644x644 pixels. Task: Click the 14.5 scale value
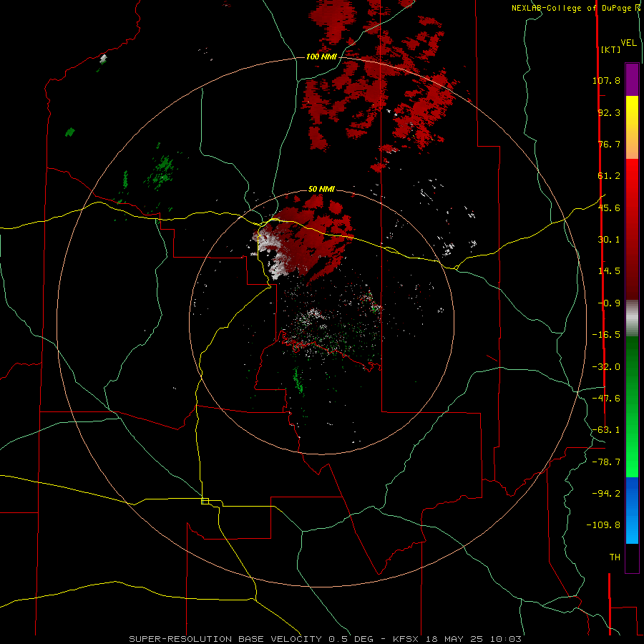[x=609, y=271]
